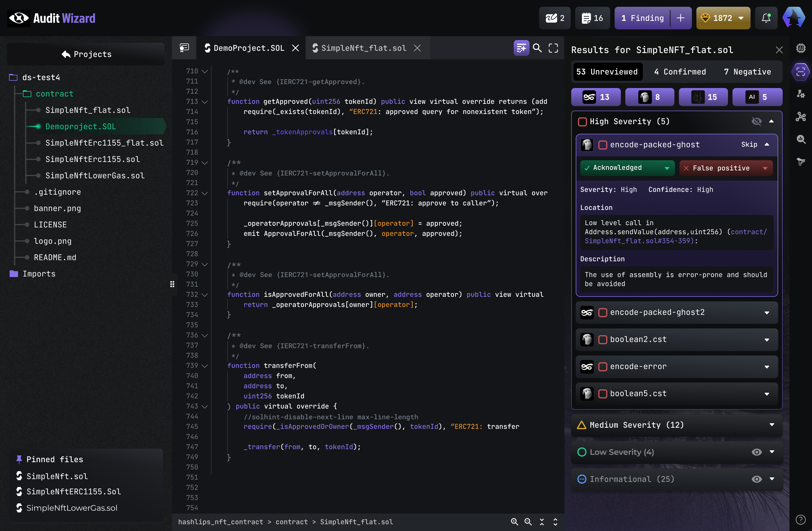Click the 3D prism icon in the right sidebar

(x=801, y=162)
